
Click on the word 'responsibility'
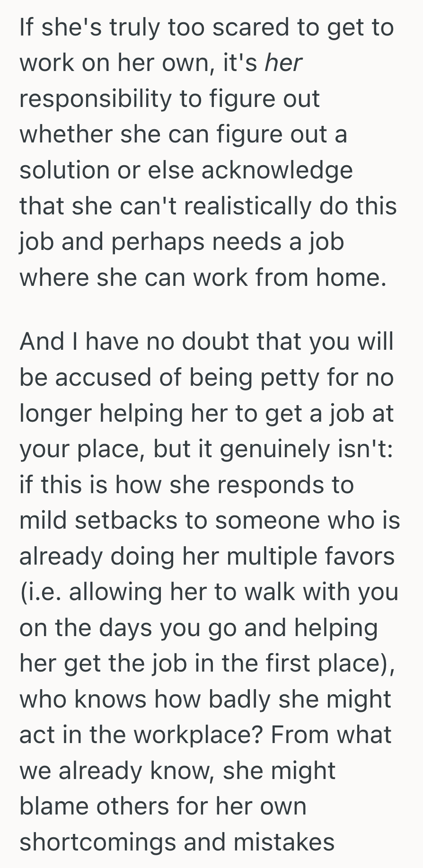point(96,98)
